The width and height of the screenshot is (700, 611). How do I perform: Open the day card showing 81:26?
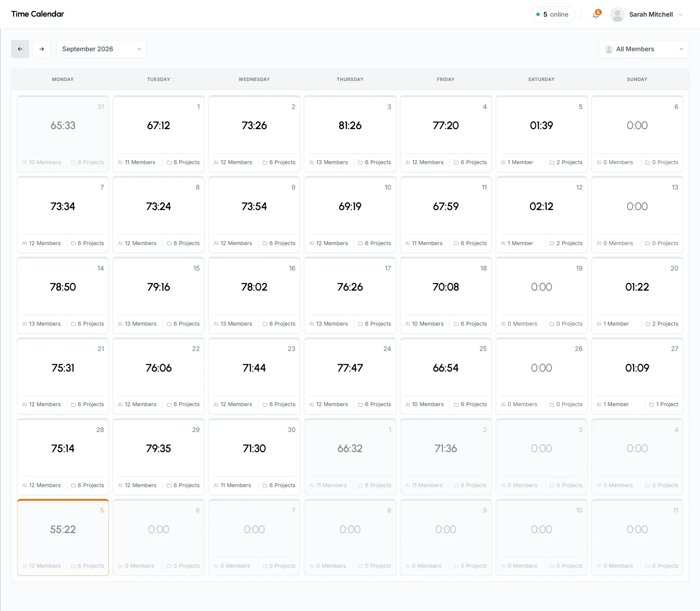click(350, 134)
